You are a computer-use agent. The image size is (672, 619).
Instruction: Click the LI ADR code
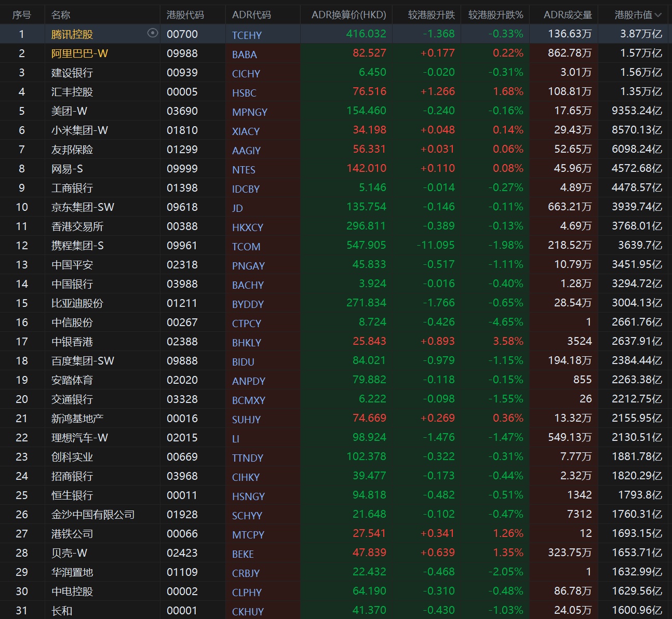coord(236,439)
